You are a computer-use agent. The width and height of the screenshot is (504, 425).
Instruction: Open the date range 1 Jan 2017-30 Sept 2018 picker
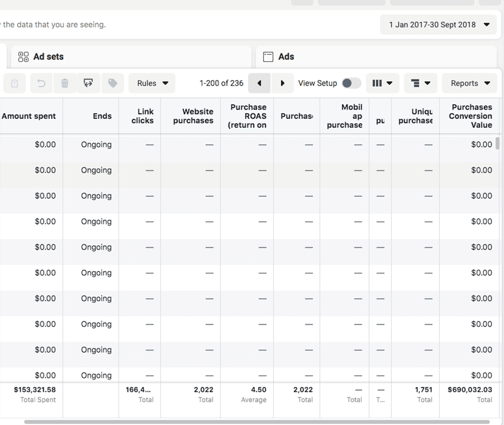pyautogui.click(x=438, y=25)
